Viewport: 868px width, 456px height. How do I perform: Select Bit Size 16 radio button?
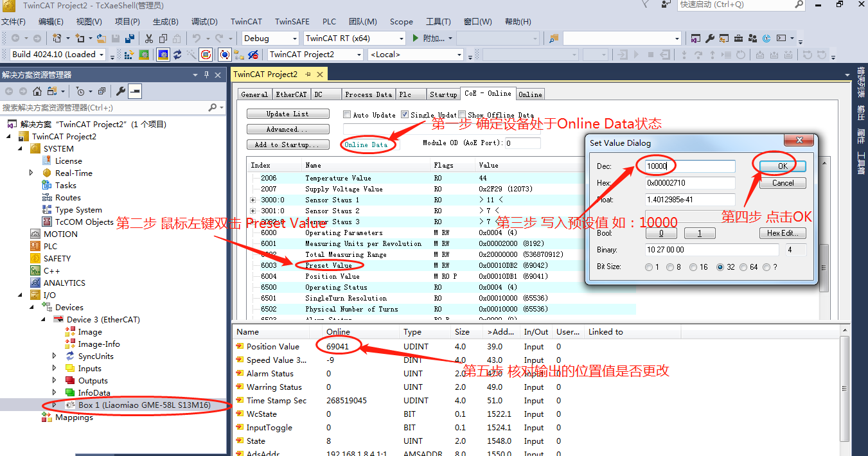point(695,267)
